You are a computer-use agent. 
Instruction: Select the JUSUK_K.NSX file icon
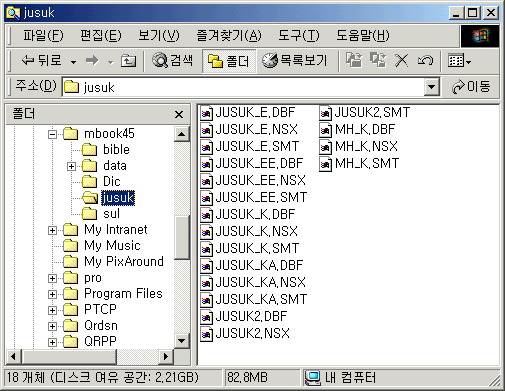pos(207,232)
